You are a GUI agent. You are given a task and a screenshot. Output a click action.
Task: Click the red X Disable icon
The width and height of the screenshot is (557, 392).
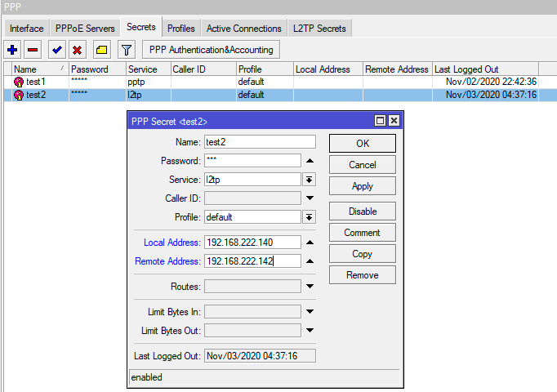77,50
